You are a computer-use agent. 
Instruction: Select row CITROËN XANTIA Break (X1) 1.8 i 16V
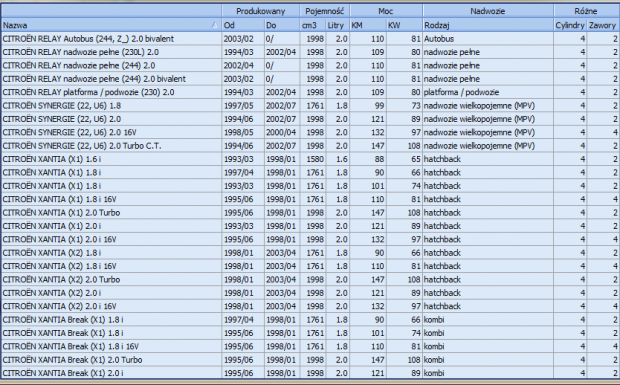tap(310, 346)
